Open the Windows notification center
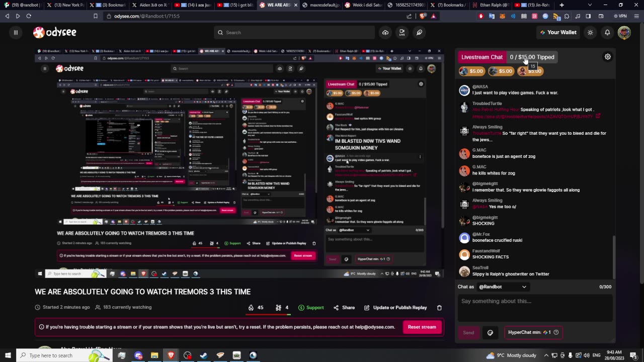 click(x=633, y=355)
